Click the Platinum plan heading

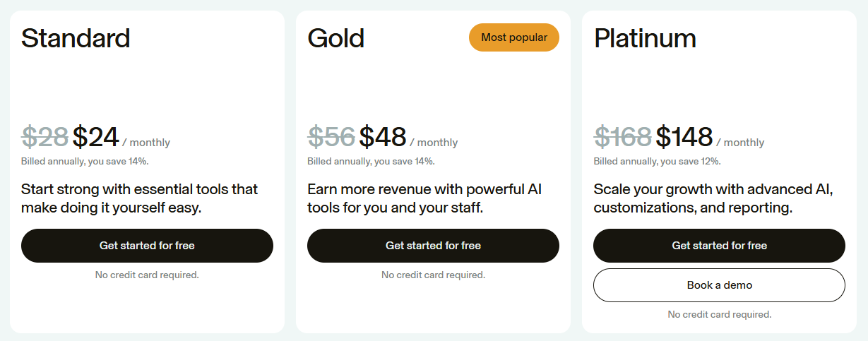645,38
